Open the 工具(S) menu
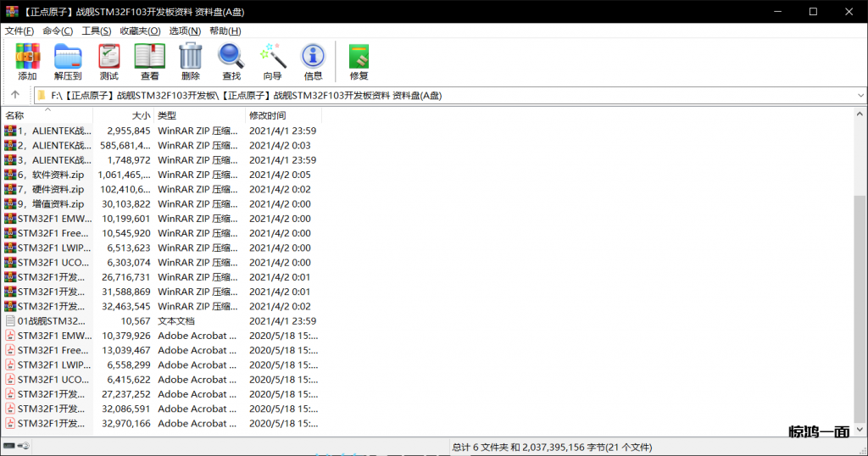 (x=96, y=31)
